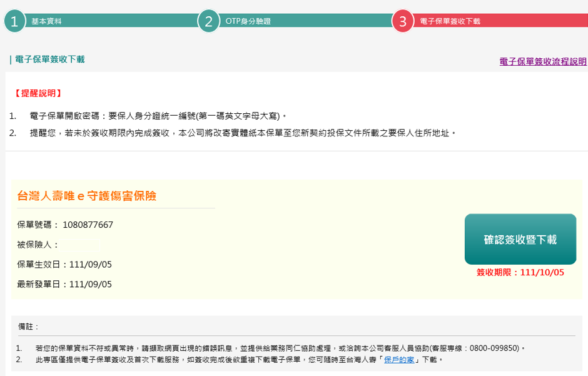Select the OTP身分驗證 step bar
This screenshot has height=376, width=588.
306,21
